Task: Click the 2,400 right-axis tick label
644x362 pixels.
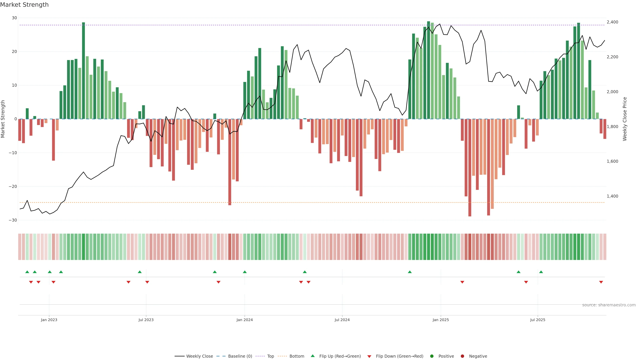Action: pos(612,22)
